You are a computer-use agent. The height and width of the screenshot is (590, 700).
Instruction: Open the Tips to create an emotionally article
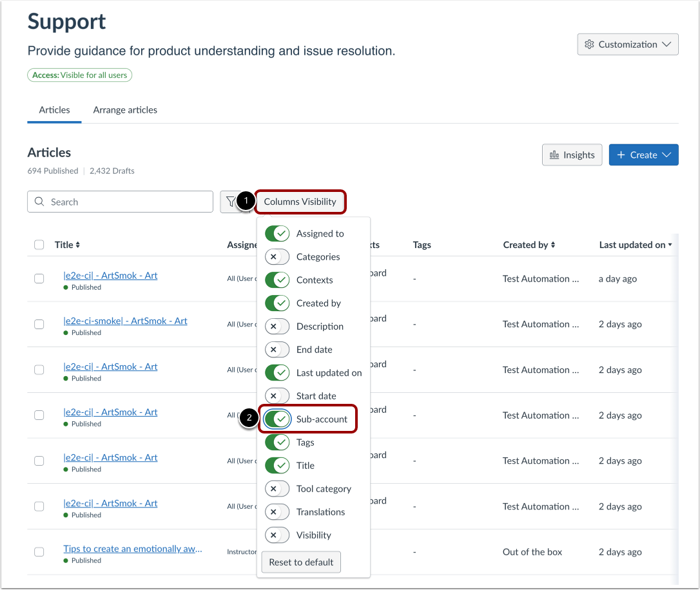(133, 548)
